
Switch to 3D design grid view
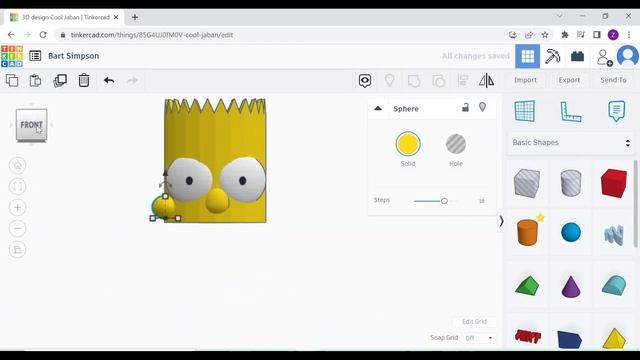tap(527, 56)
